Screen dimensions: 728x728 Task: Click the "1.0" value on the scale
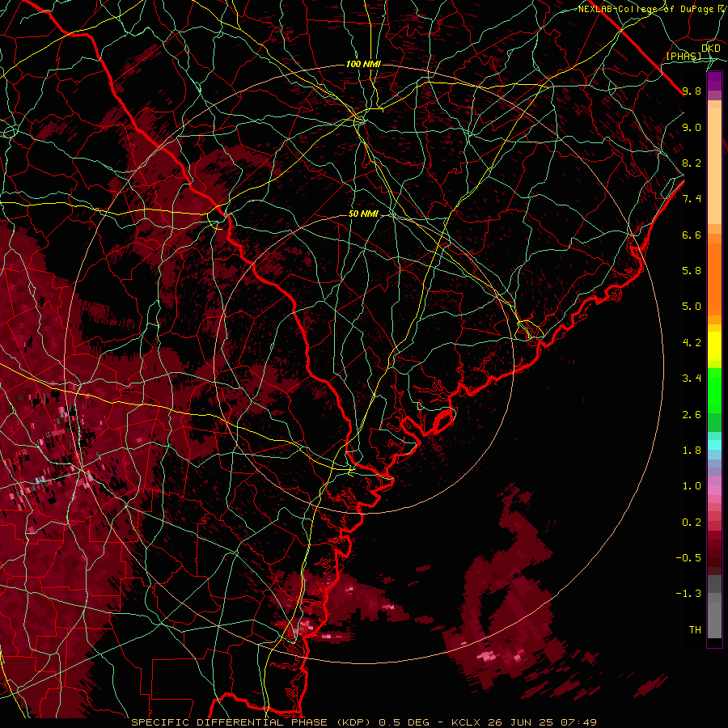tap(692, 486)
